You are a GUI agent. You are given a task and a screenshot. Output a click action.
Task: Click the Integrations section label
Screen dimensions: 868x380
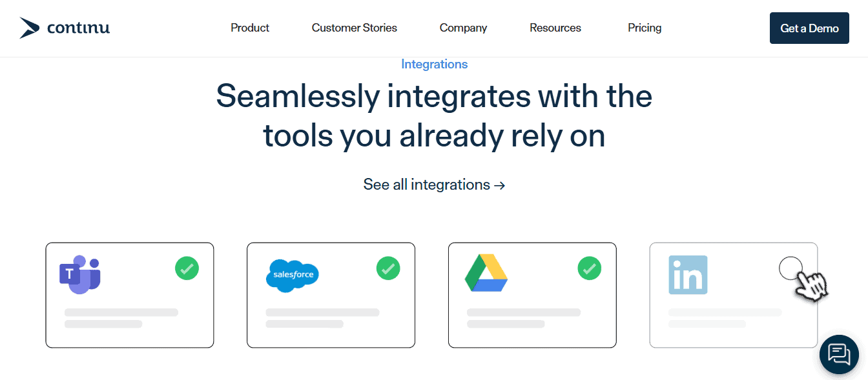coord(434,65)
